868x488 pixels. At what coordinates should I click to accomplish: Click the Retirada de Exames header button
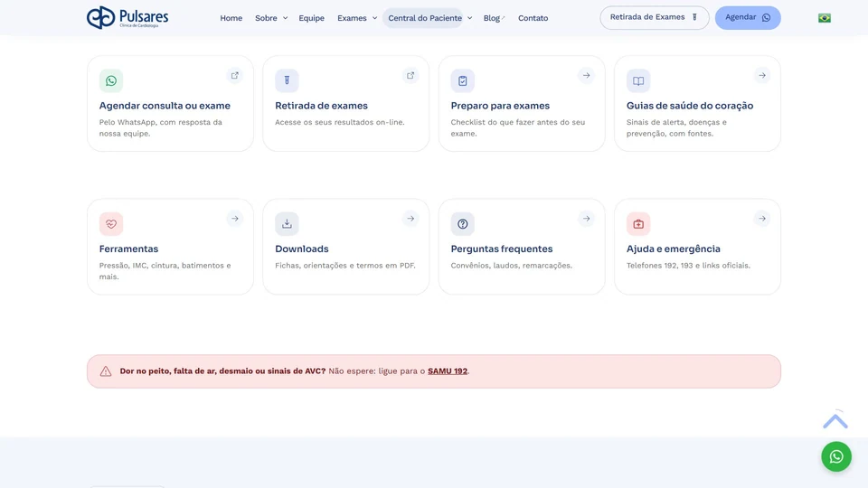tap(655, 18)
